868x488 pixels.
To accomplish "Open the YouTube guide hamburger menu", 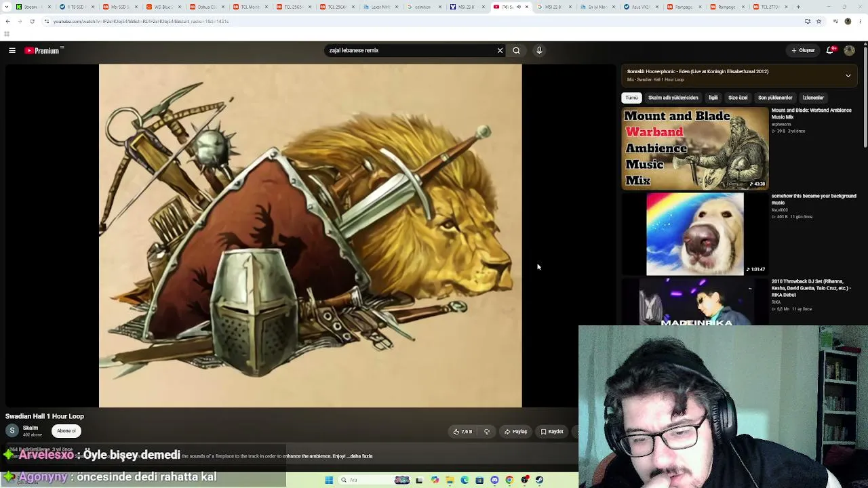I will point(12,50).
